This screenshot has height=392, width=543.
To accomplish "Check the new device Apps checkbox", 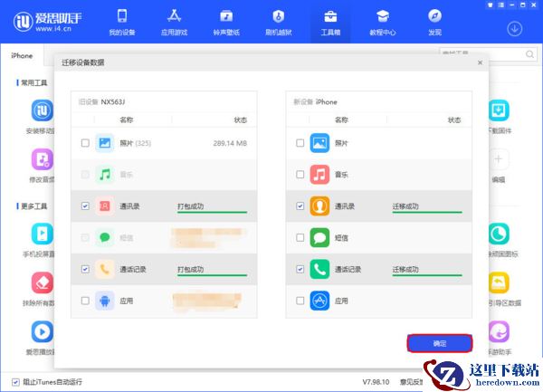I will pyautogui.click(x=300, y=301).
